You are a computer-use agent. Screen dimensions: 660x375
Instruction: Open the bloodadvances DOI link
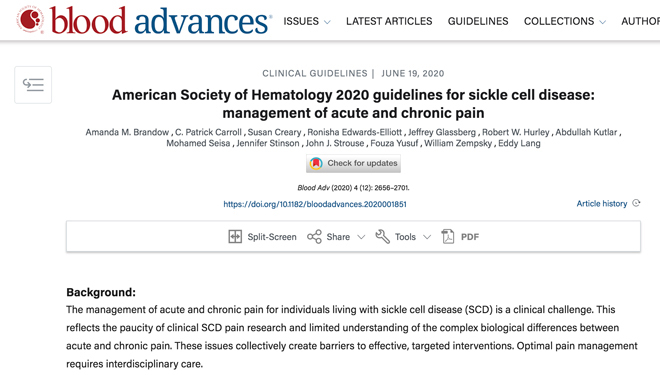pyautogui.click(x=315, y=204)
